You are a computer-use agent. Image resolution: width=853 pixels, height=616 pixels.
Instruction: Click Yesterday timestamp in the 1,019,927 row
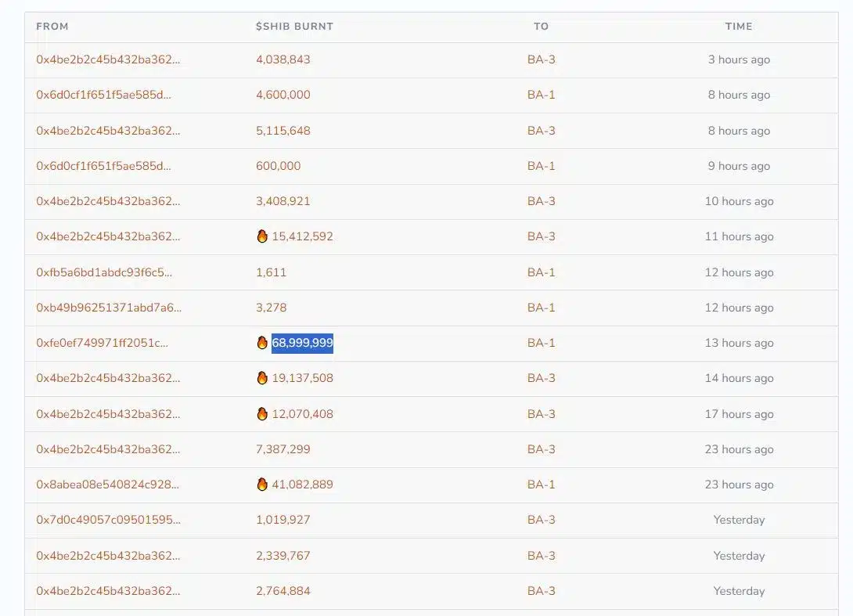tap(739, 520)
